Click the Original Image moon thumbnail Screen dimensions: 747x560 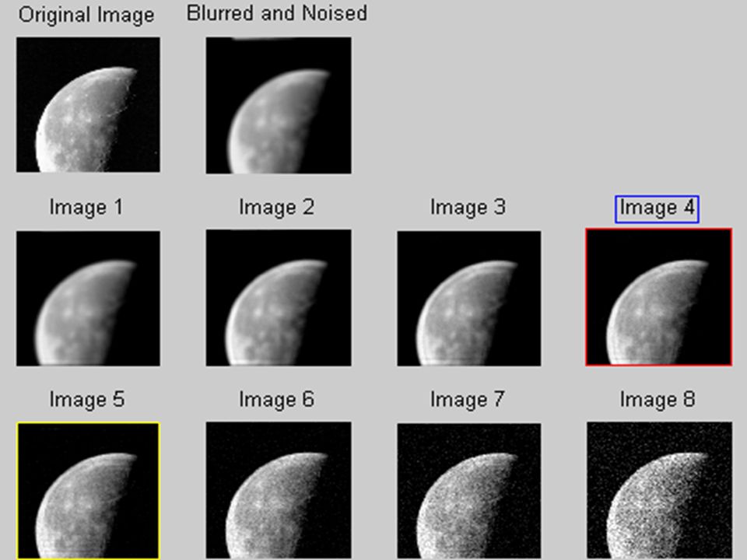88,105
